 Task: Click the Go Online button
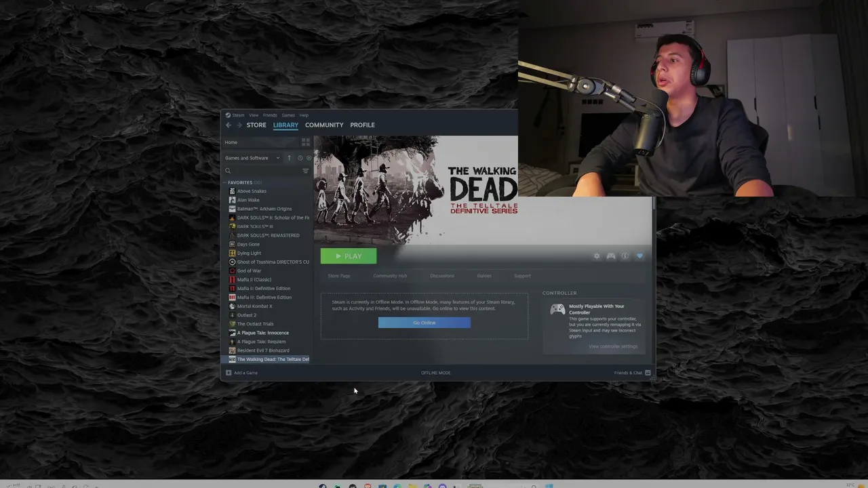pyautogui.click(x=425, y=323)
